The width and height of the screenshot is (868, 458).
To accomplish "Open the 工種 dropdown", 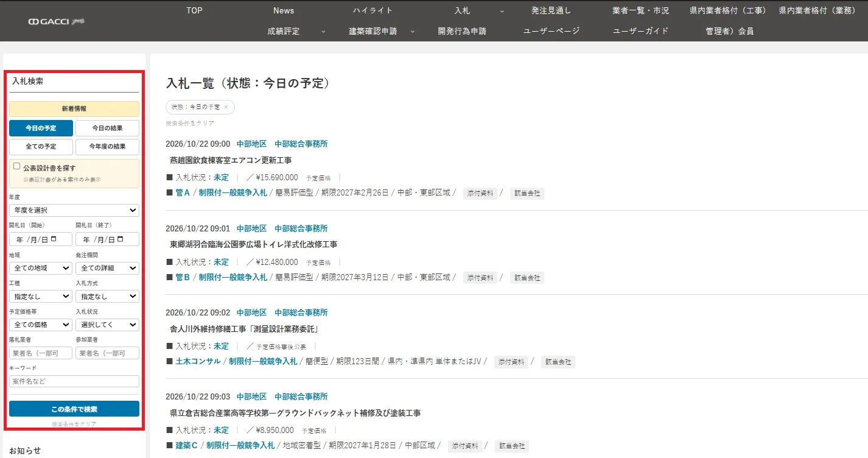I will [41, 296].
